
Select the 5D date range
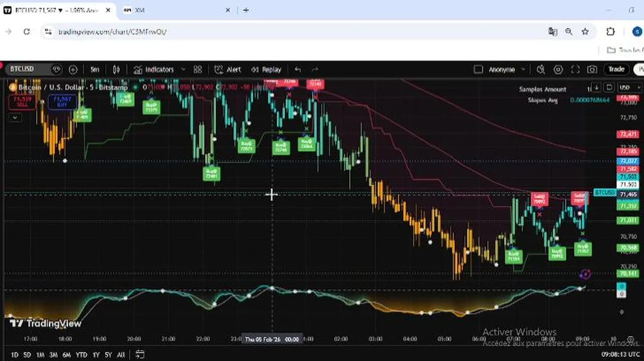click(27, 355)
